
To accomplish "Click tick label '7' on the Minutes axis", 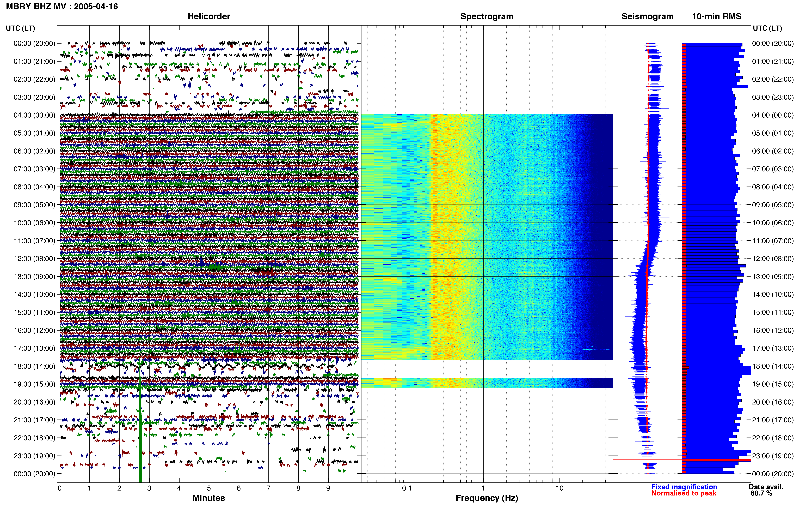I will click(269, 488).
